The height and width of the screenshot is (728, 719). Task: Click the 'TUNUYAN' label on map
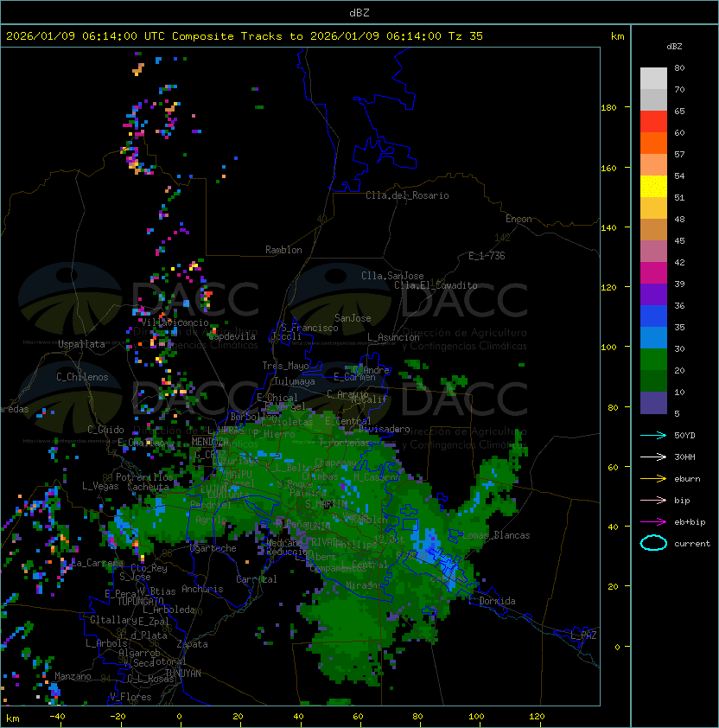[x=183, y=674]
